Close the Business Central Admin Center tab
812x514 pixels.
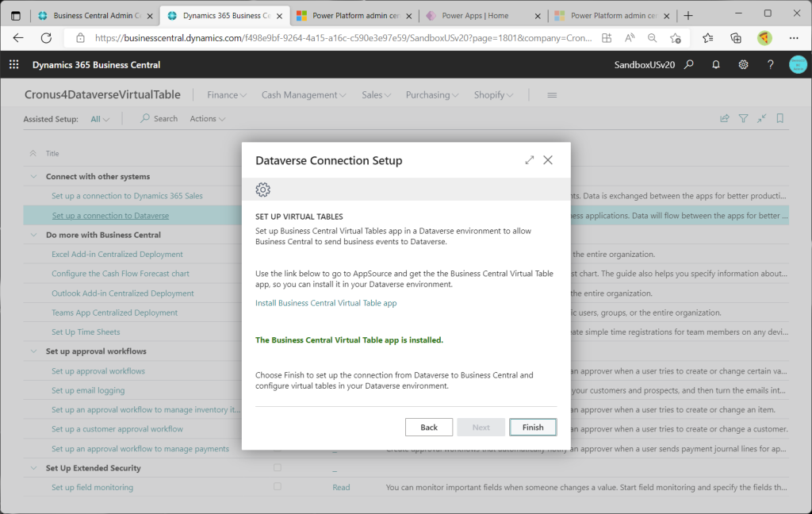[x=150, y=16]
